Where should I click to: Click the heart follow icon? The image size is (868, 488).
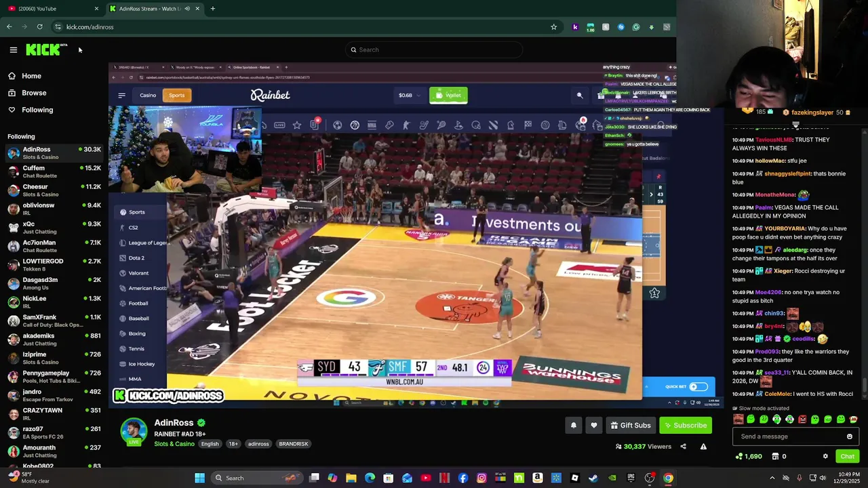[x=594, y=426]
